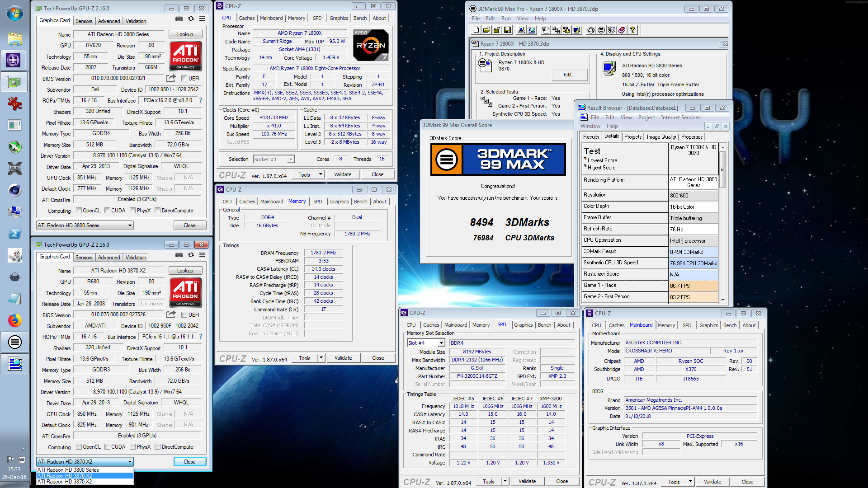Click yellow question mark help icon in 3DMark
868x488 pixels.
pyautogui.click(x=632, y=30)
